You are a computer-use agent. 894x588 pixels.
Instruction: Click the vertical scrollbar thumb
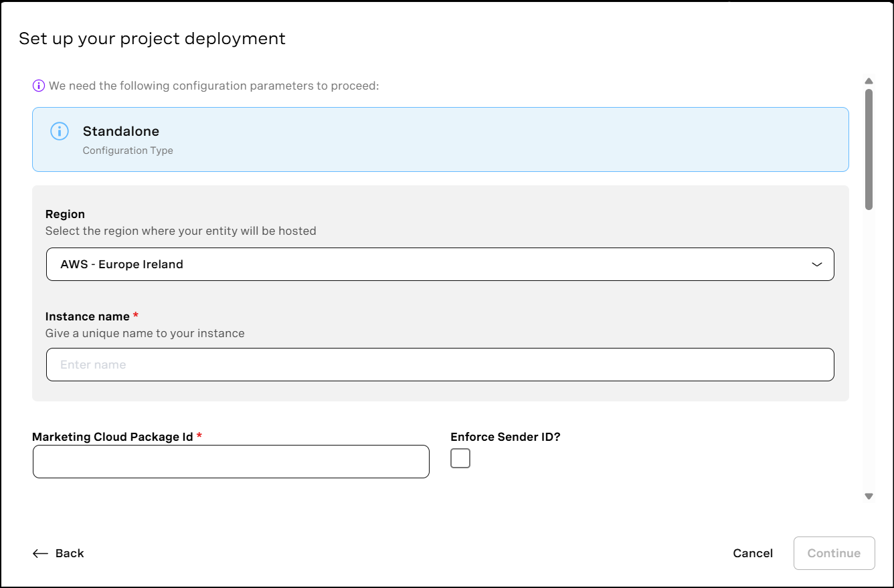pyautogui.click(x=869, y=149)
